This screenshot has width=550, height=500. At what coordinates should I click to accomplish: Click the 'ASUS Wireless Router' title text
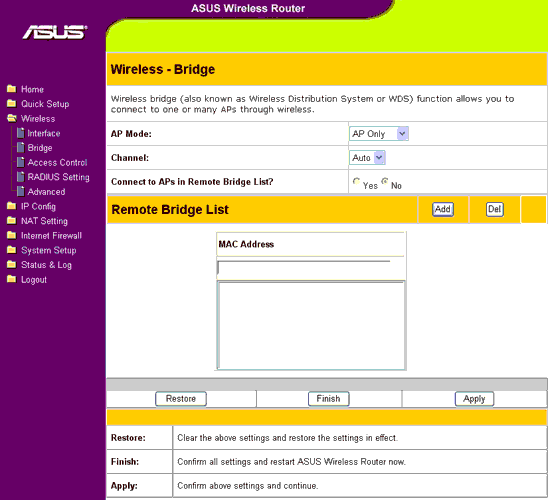point(248,8)
